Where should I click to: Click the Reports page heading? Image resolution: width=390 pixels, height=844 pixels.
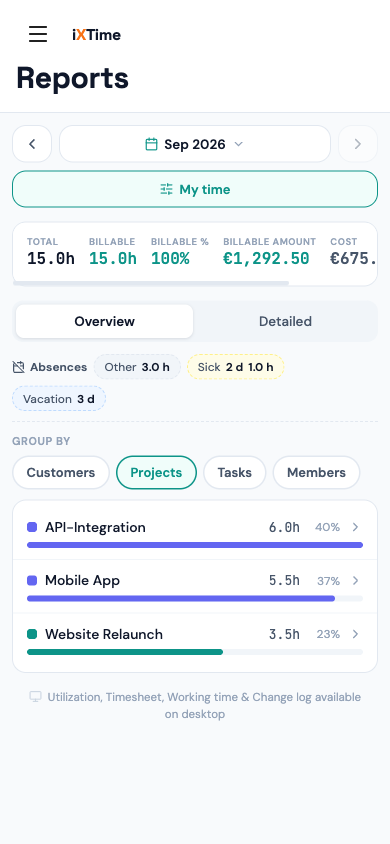[73, 79]
